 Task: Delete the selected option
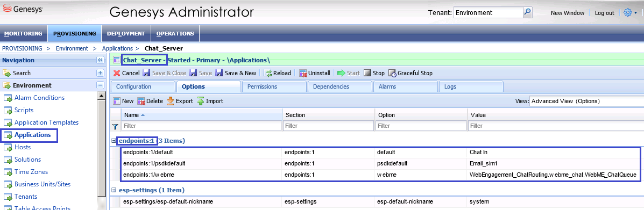(x=150, y=101)
